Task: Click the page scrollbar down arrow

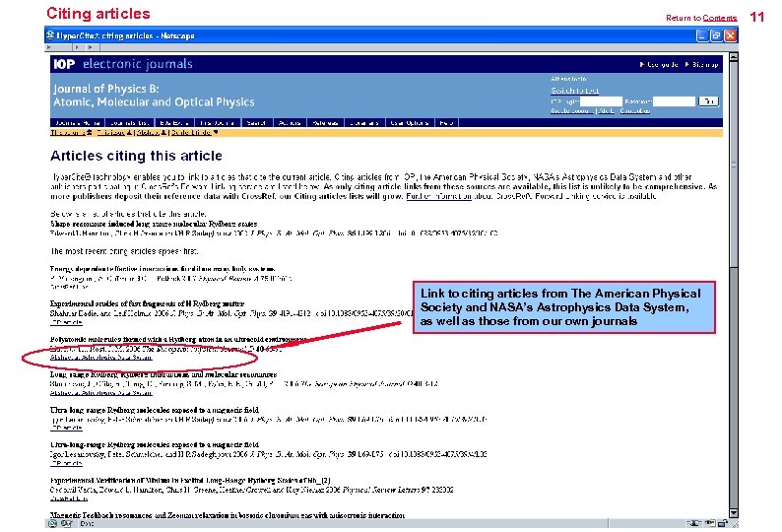Action: point(733,512)
